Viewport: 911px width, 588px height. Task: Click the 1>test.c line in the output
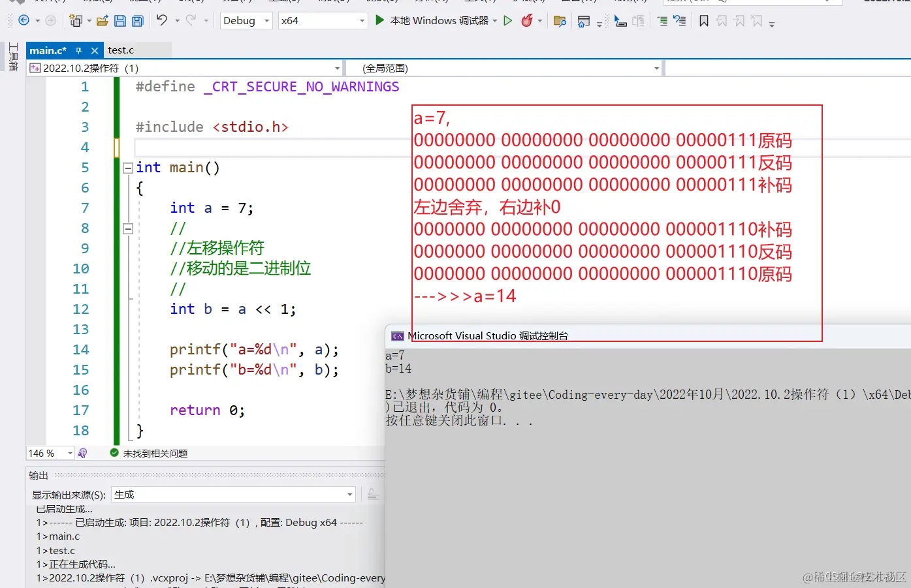click(56, 551)
